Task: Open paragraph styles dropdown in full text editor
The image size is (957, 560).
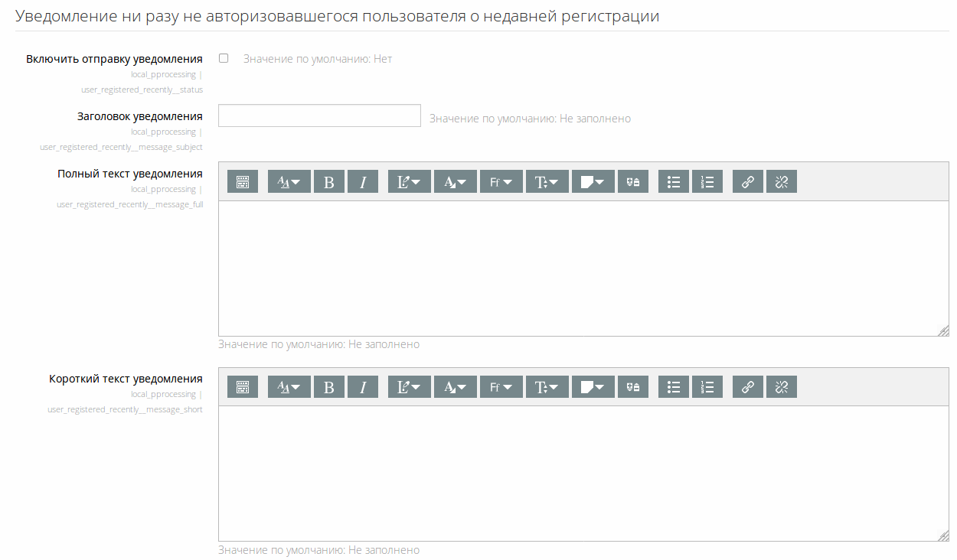Action: click(289, 181)
